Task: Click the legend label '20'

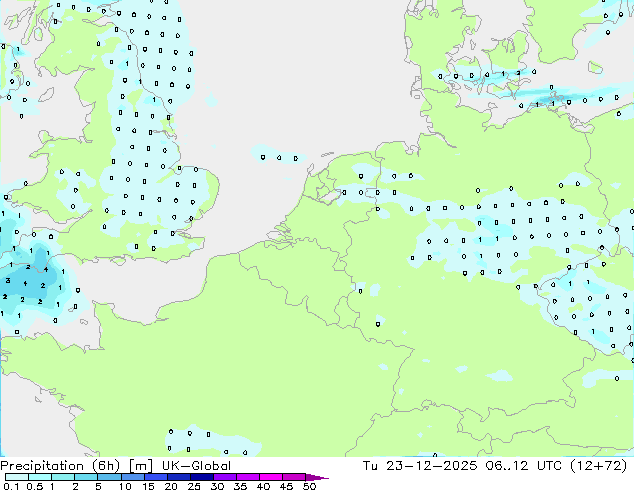Action: [x=171, y=486]
